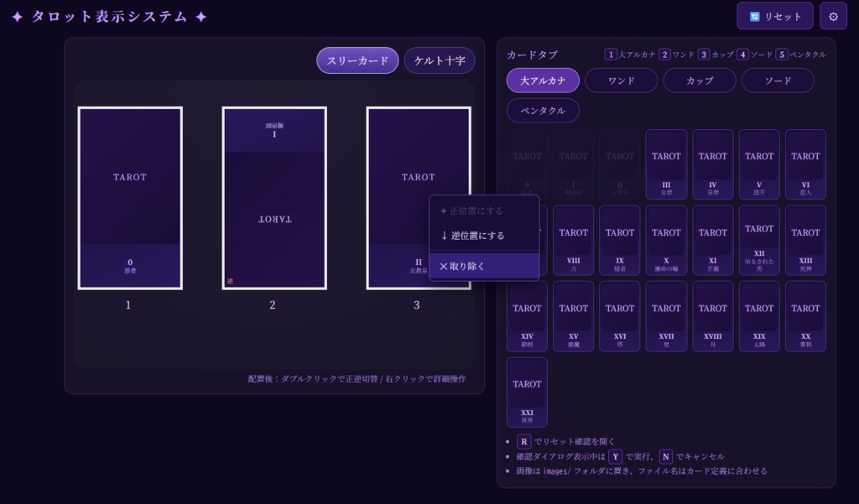Select the スリーカード spread tab
Image resolution: width=859 pixels, height=504 pixels.
[x=357, y=60]
